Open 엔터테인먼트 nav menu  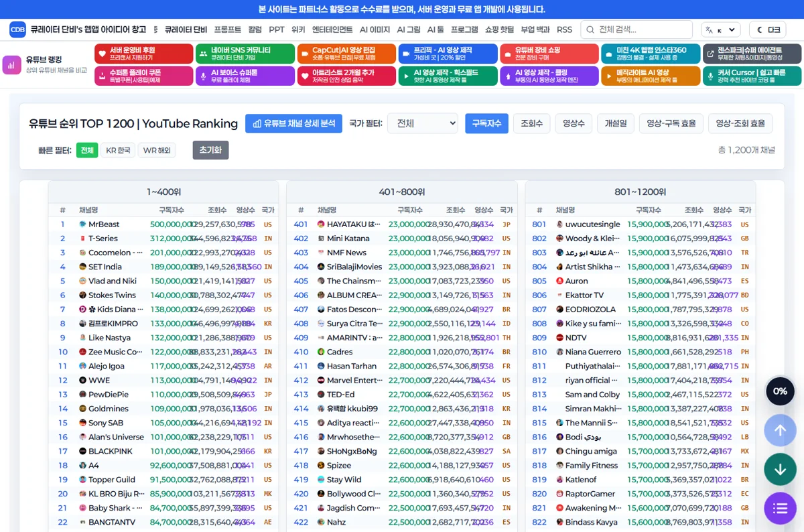(x=332, y=29)
